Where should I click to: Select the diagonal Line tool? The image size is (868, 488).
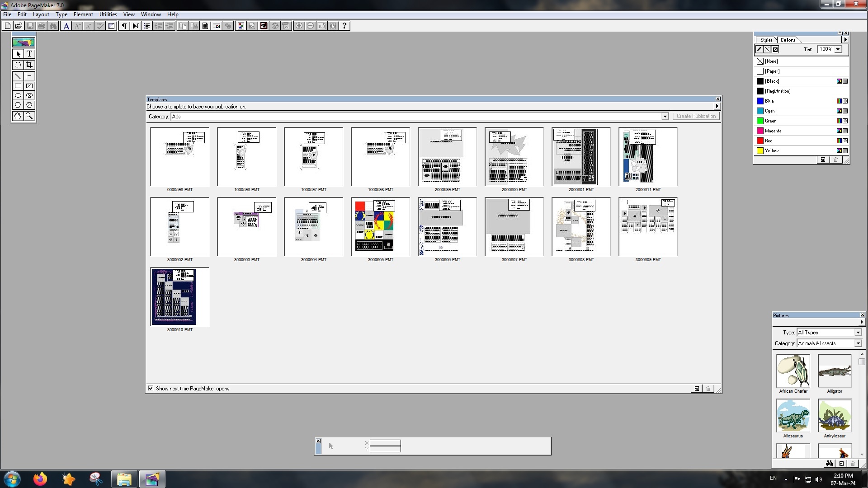(18, 76)
